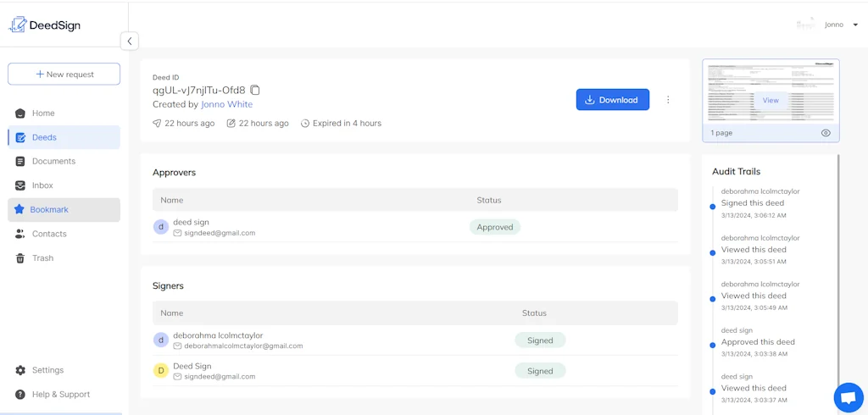Create a New request
This screenshot has width=868, height=415.
64,75
